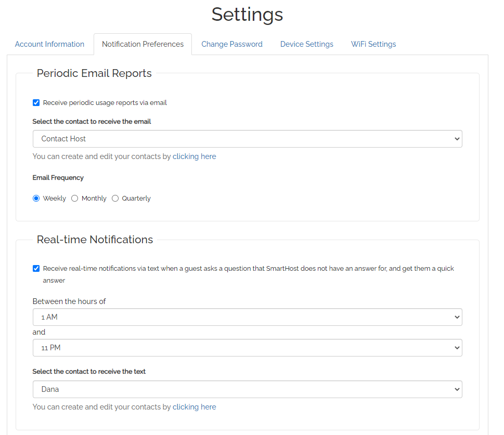Select the Weekly email frequency option
This screenshot has width=504, height=435.
pos(36,198)
